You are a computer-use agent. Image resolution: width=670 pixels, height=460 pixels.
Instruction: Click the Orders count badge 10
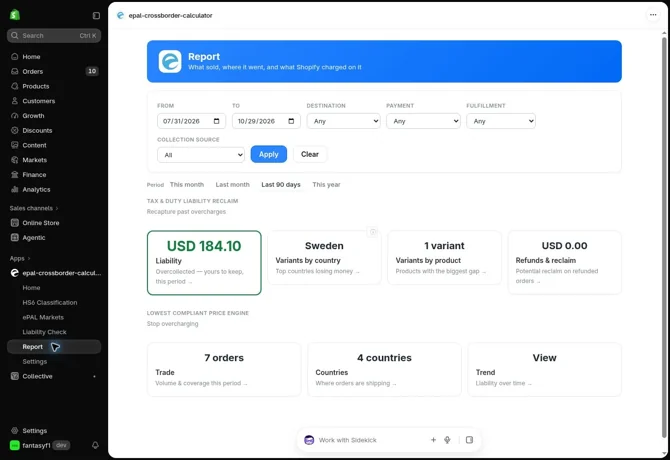[92, 71]
